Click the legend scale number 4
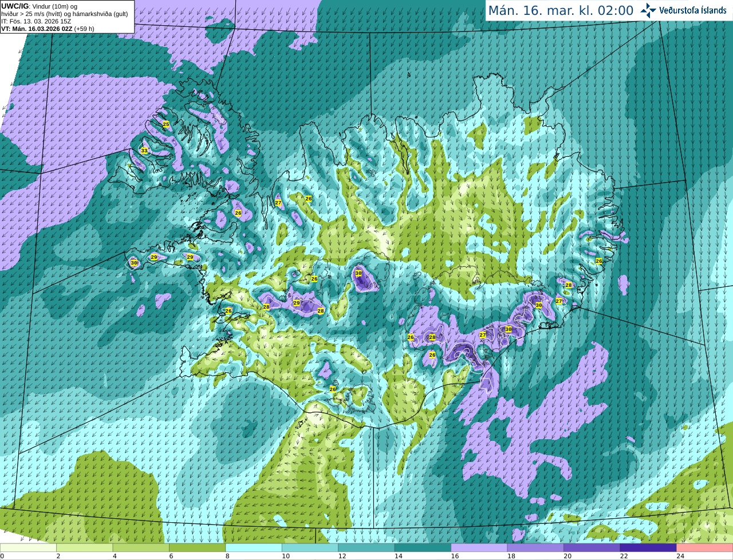Image resolution: width=733 pixels, height=560 pixels. [x=115, y=556]
